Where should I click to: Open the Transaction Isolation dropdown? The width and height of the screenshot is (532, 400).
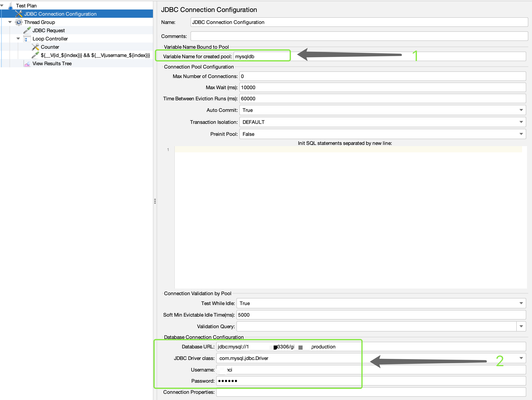pos(521,122)
